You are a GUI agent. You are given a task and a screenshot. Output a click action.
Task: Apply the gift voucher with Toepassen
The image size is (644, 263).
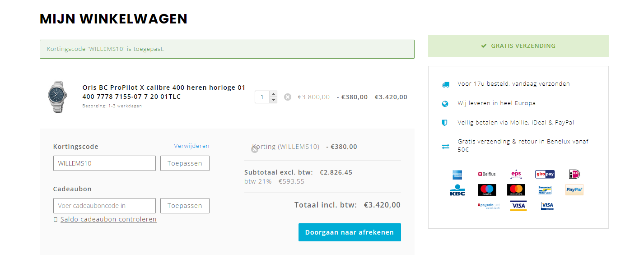click(x=185, y=206)
